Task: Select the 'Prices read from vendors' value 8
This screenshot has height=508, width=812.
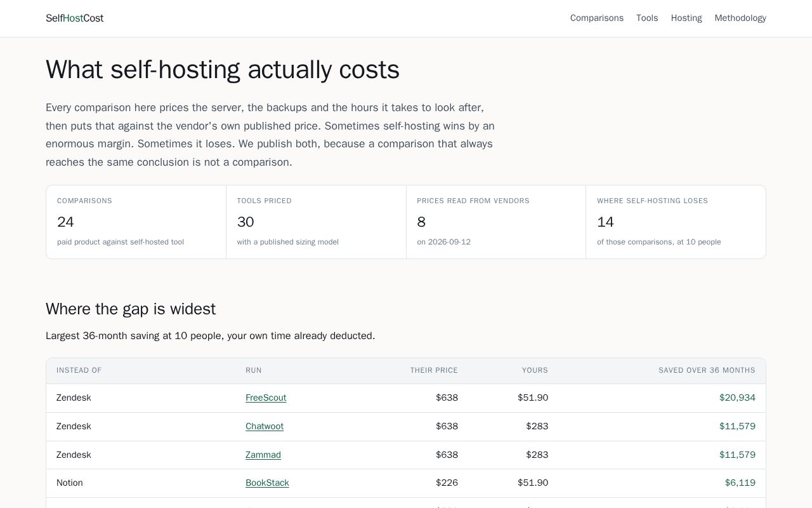Action: tap(421, 222)
